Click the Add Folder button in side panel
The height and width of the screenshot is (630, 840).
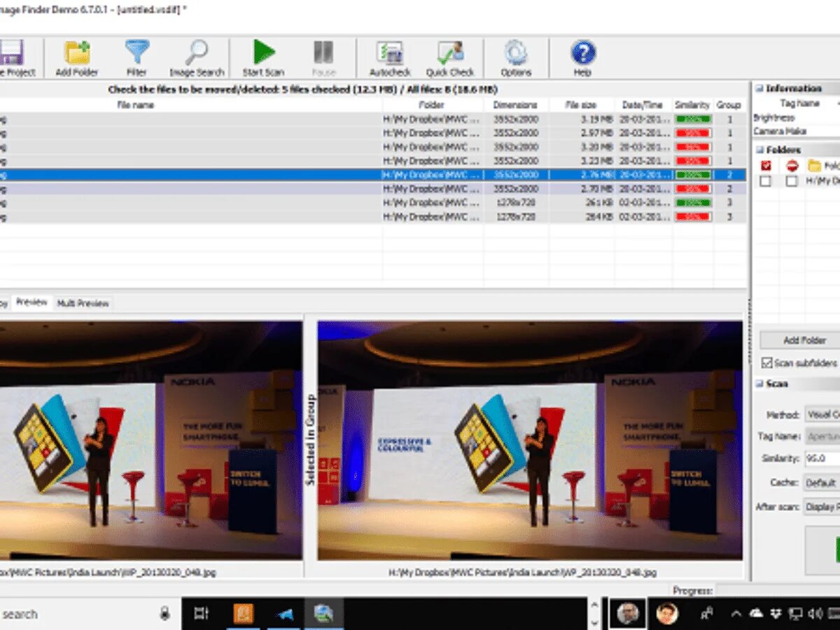point(800,340)
